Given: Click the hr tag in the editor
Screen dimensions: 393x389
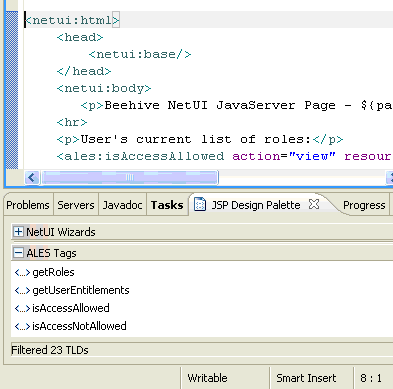Looking at the screenshot, I should (x=72, y=122).
